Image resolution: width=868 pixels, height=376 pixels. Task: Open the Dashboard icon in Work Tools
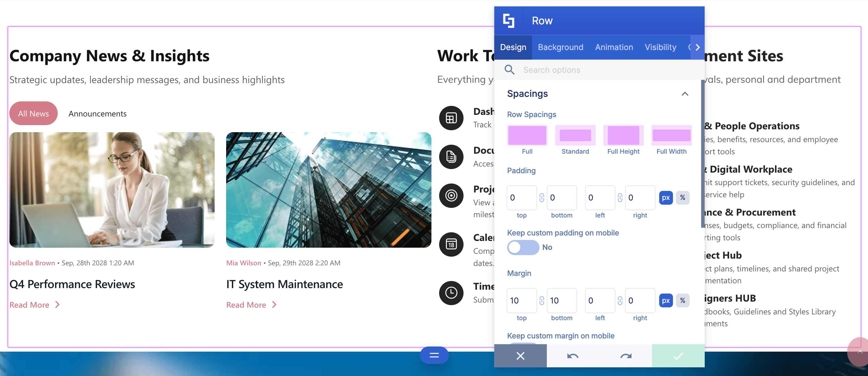(x=451, y=118)
